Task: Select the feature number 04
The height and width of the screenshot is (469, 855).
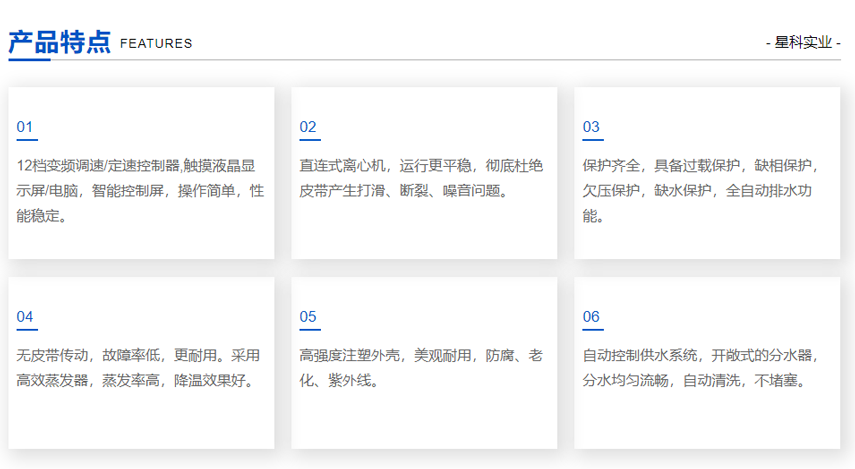Action: (25, 317)
